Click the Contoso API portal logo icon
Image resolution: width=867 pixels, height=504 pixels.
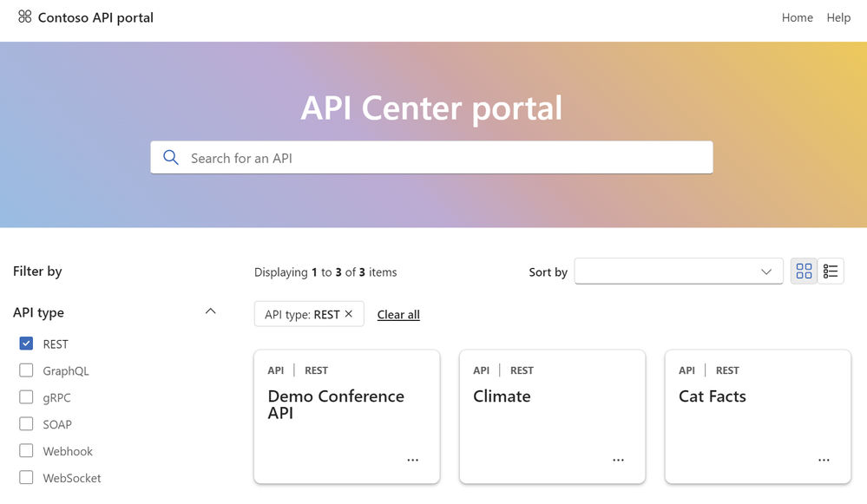(x=25, y=16)
